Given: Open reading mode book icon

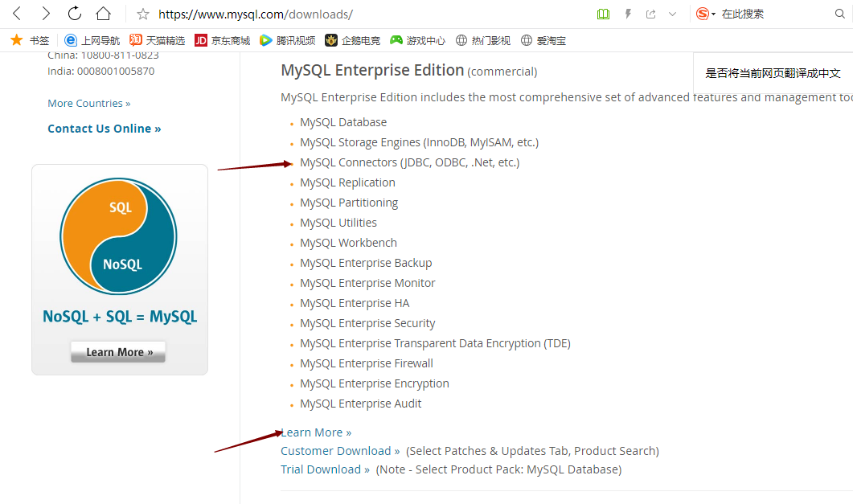Looking at the screenshot, I should point(603,14).
